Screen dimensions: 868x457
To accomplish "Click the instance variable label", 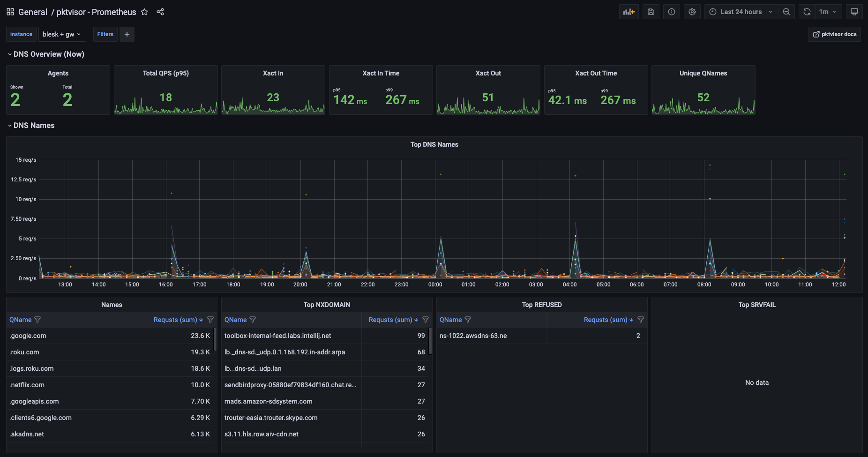I will pos(21,34).
